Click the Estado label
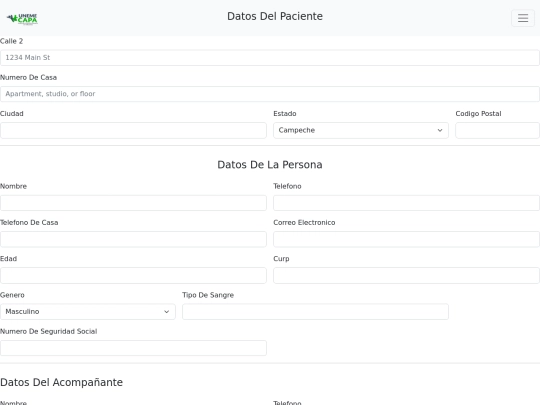 coord(285,114)
